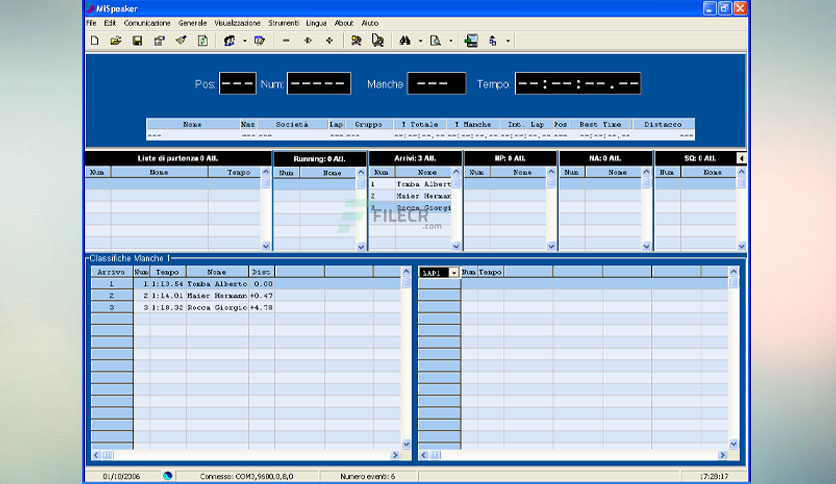Click Numero eventi: 6 in status bar
The image size is (836, 484).
coord(368,477)
